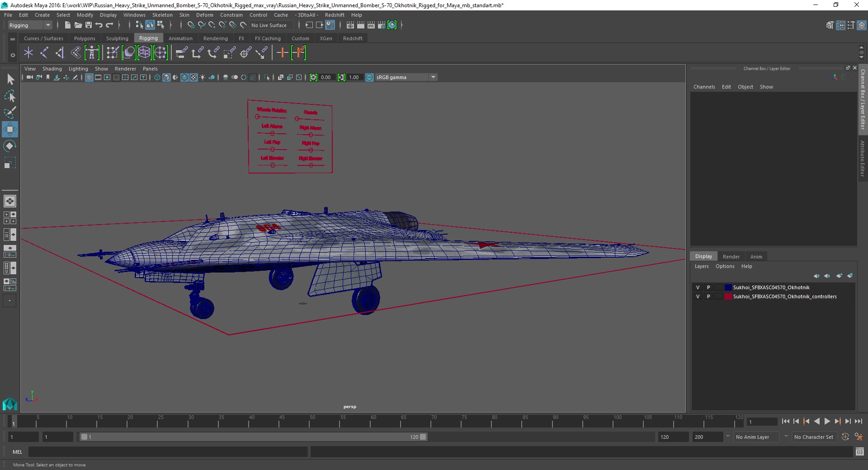Toggle auto keyframe key icon
868x470 pixels.
coord(845,437)
